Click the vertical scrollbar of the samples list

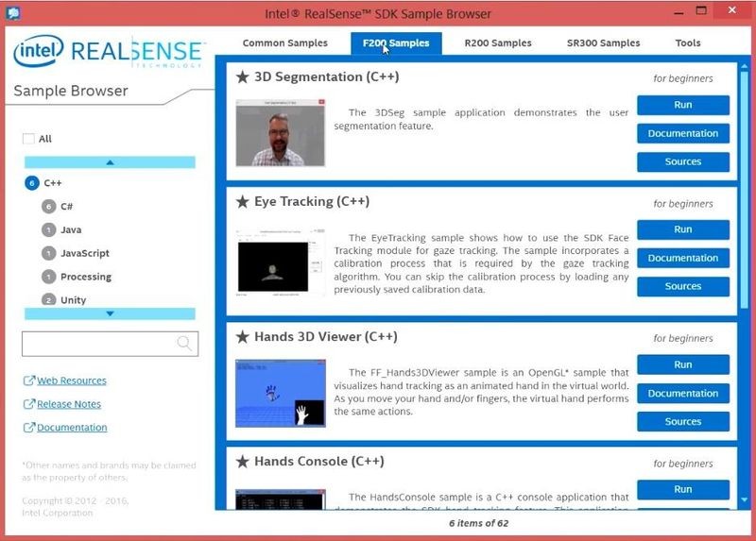(x=745, y=283)
